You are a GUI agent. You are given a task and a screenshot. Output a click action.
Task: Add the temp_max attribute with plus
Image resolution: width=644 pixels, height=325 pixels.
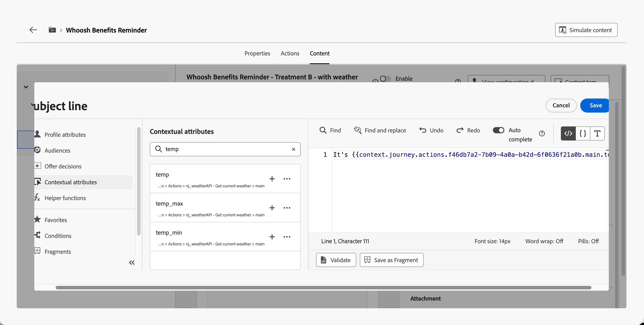(272, 208)
